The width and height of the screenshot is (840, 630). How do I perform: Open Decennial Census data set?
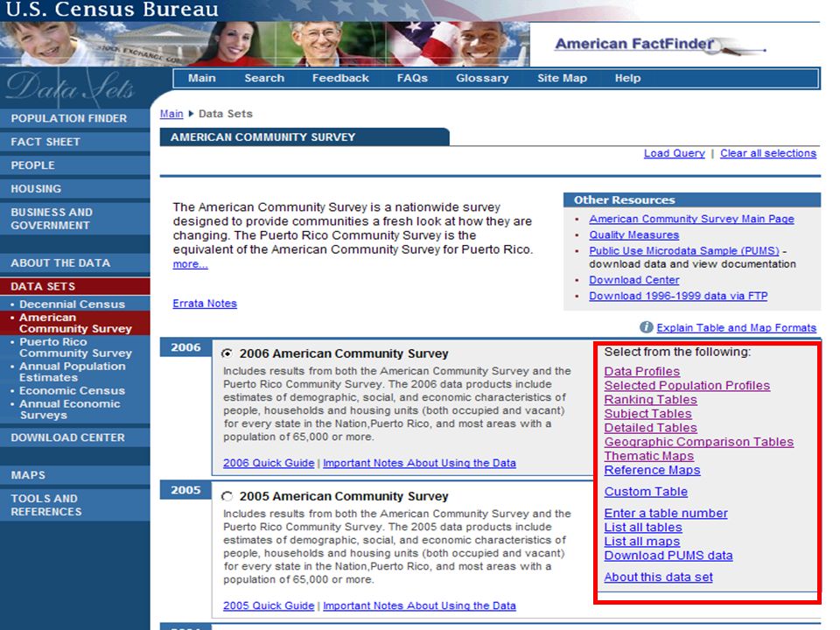(72, 304)
